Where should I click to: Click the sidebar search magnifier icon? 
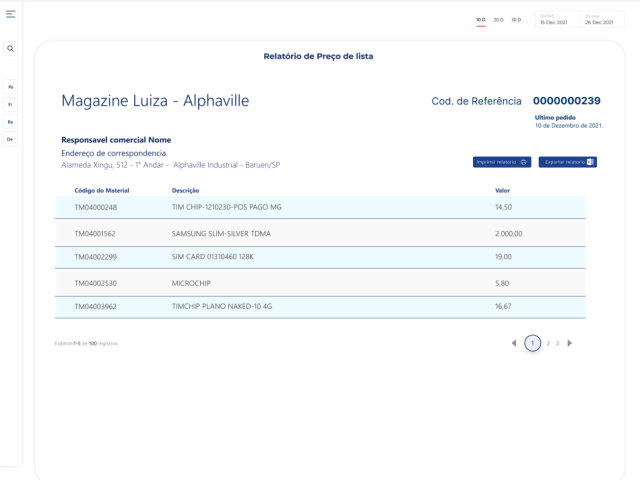tap(11, 49)
